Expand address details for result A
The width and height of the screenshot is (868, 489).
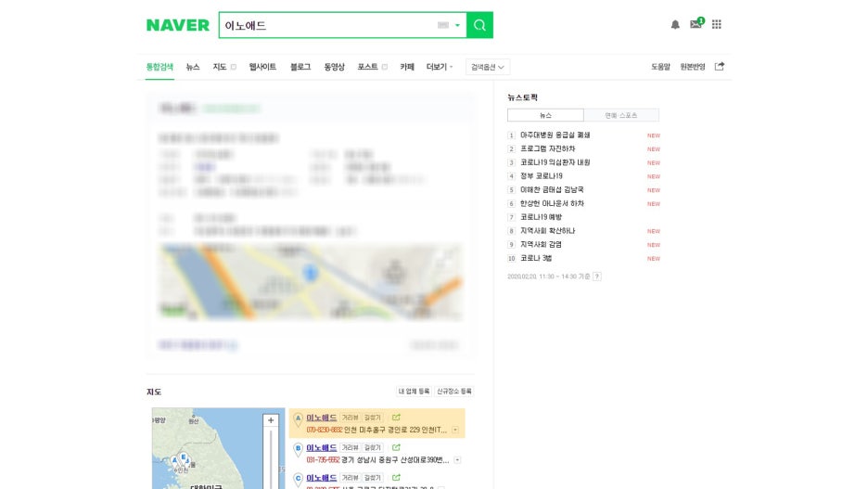pos(455,431)
